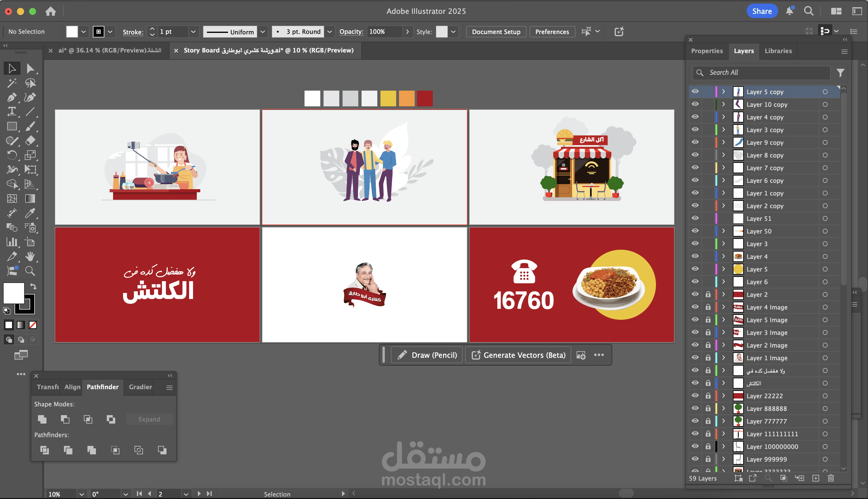Open the Align panel tab
This screenshot has width=868, height=499.
72,387
